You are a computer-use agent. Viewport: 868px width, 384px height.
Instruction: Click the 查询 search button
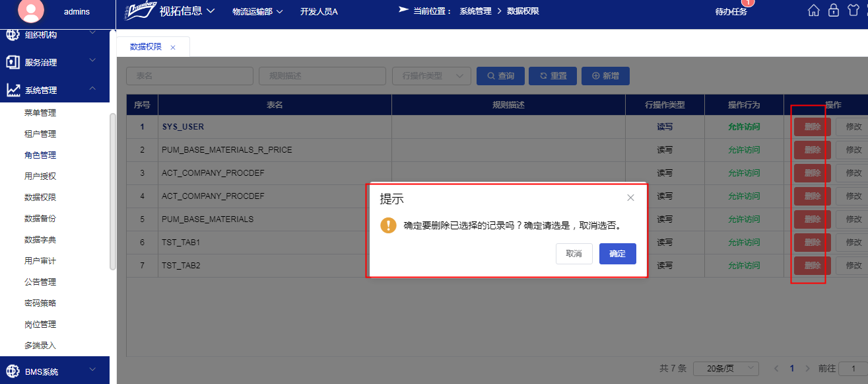(x=501, y=76)
